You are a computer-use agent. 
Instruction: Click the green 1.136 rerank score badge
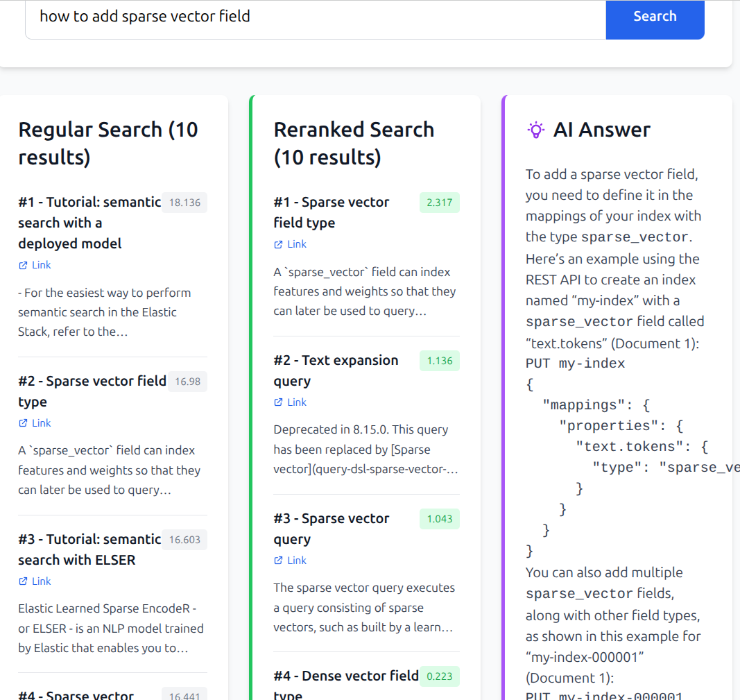(440, 361)
